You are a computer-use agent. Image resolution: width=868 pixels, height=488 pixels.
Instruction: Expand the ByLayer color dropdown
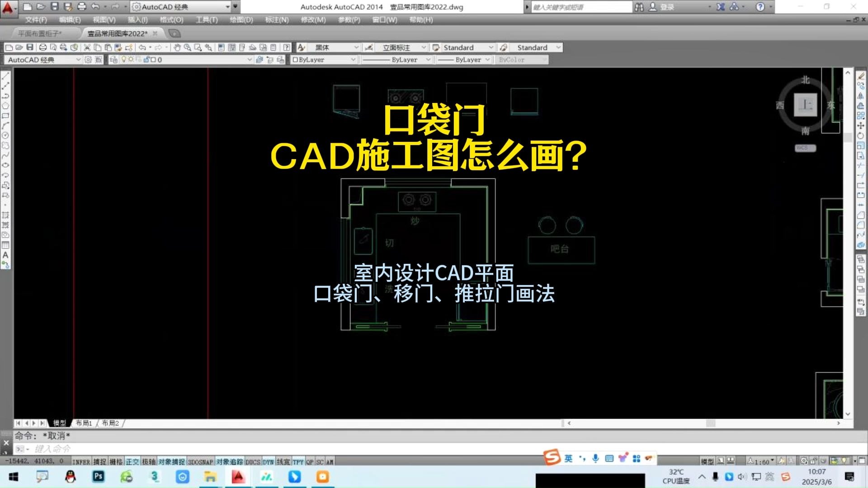(354, 59)
